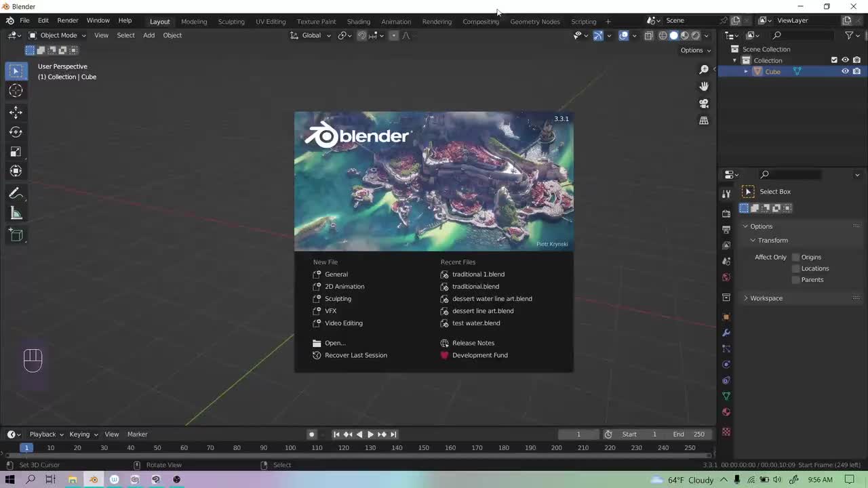Play the animation forward

tap(370, 434)
